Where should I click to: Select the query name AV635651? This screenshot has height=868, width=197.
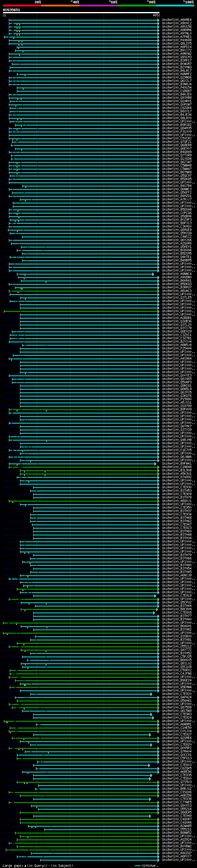click(11, 10)
